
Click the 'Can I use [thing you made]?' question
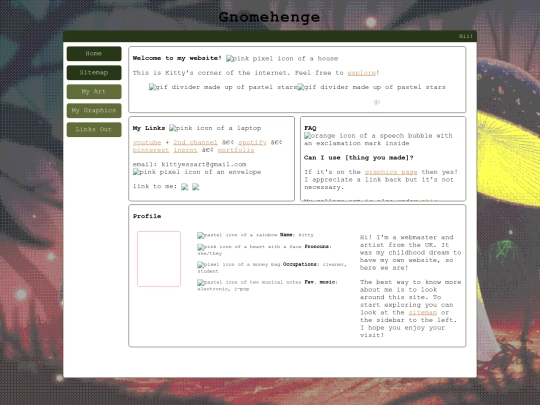click(359, 158)
